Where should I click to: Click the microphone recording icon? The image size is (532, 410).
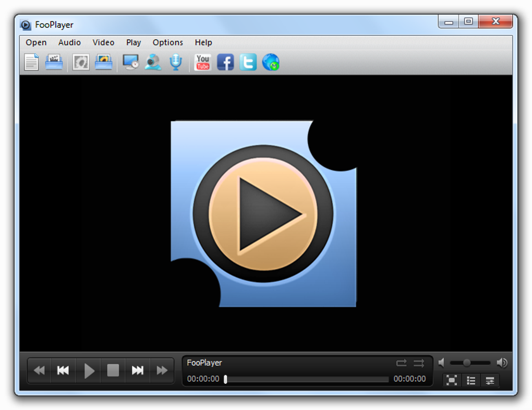tap(176, 62)
